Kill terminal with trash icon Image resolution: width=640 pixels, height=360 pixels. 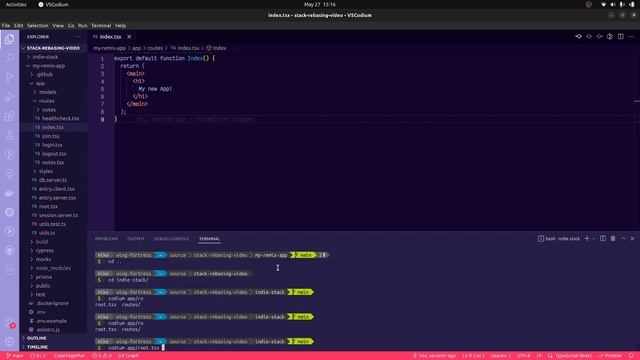(613, 238)
